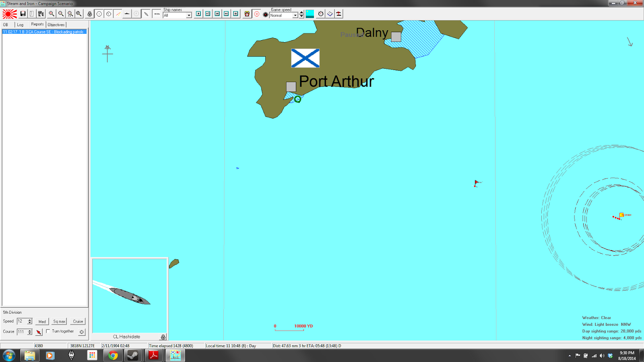Click the crosshair center button

point(82,332)
